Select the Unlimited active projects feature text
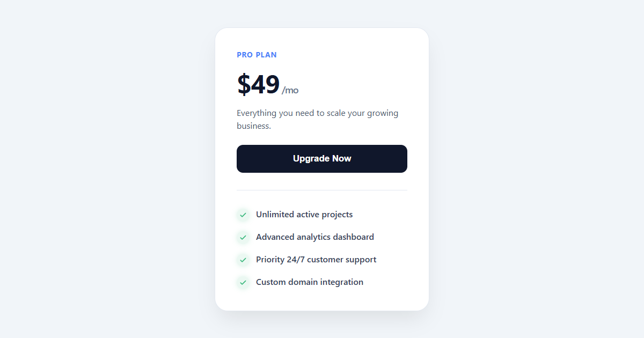The height and width of the screenshot is (338, 644). click(304, 215)
